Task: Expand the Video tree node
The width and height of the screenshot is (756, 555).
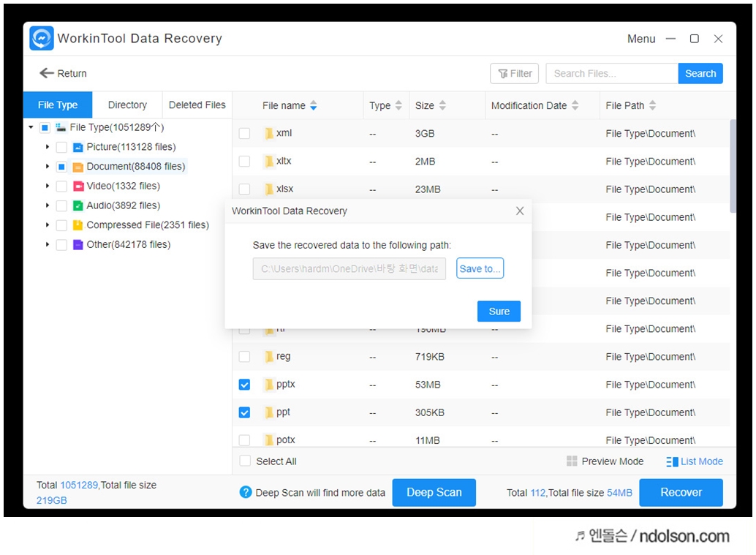Action: pyautogui.click(x=48, y=186)
